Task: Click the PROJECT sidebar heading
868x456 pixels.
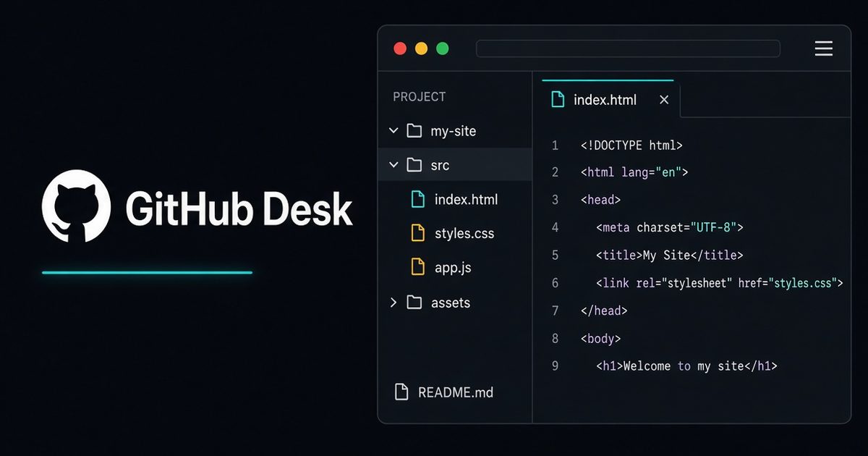Action: pyautogui.click(x=420, y=97)
